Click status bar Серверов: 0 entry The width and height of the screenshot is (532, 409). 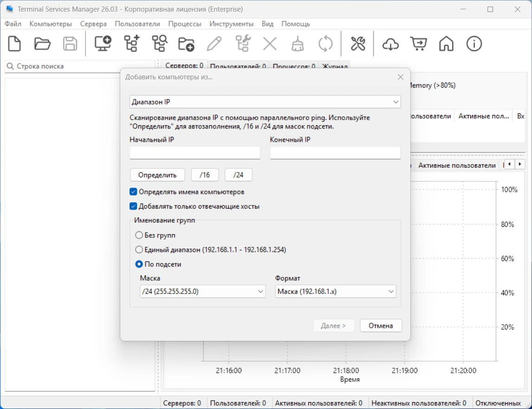tap(182, 403)
